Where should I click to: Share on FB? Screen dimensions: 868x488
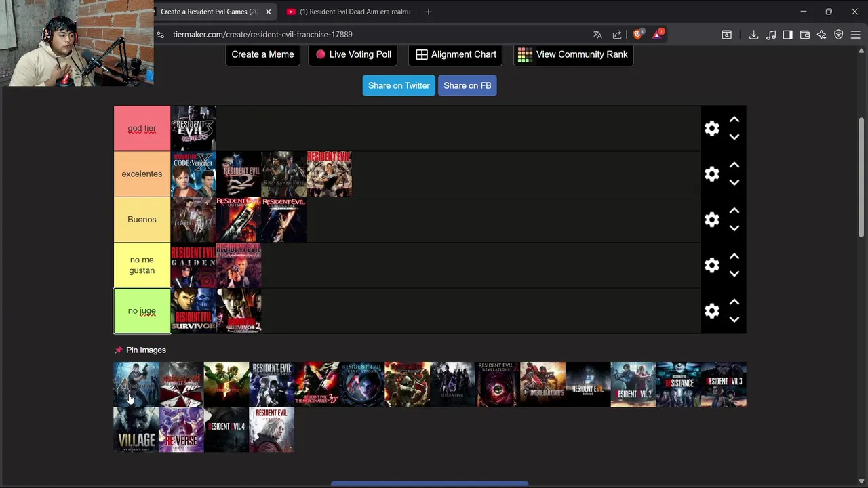point(467,85)
